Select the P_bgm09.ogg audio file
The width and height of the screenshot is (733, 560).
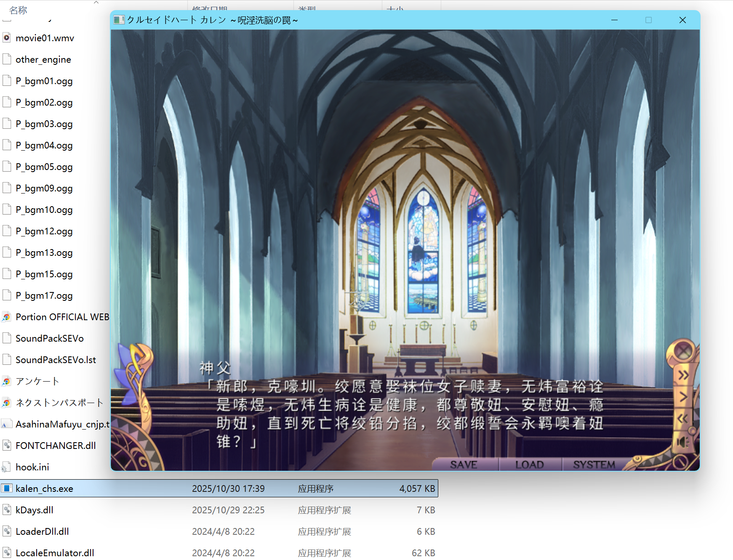(x=44, y=188)
